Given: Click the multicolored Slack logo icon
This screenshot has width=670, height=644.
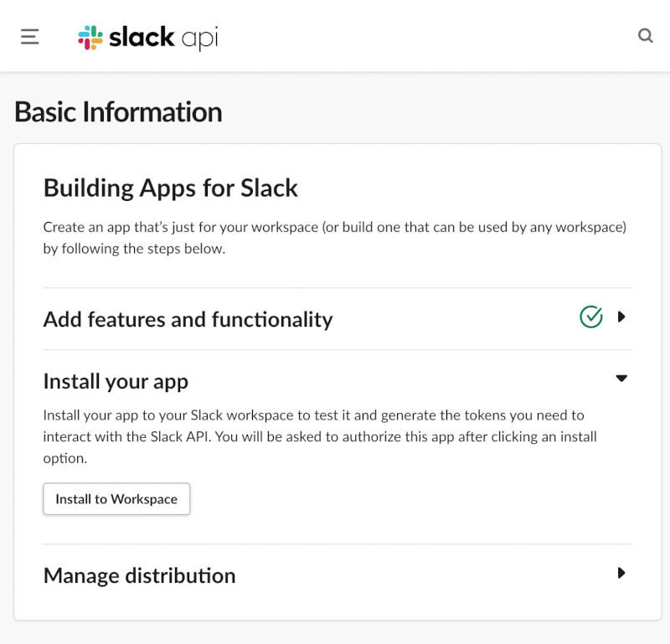Looking at the screenshot, I should [90, 38].
